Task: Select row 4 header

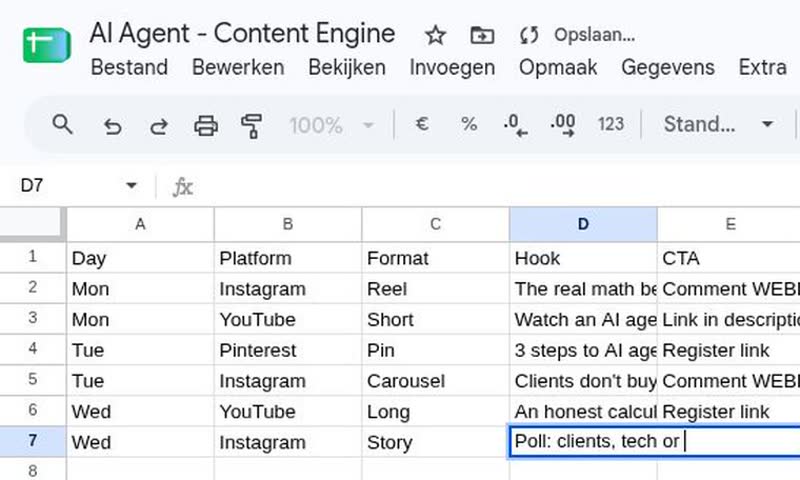Action: point(33,349)
